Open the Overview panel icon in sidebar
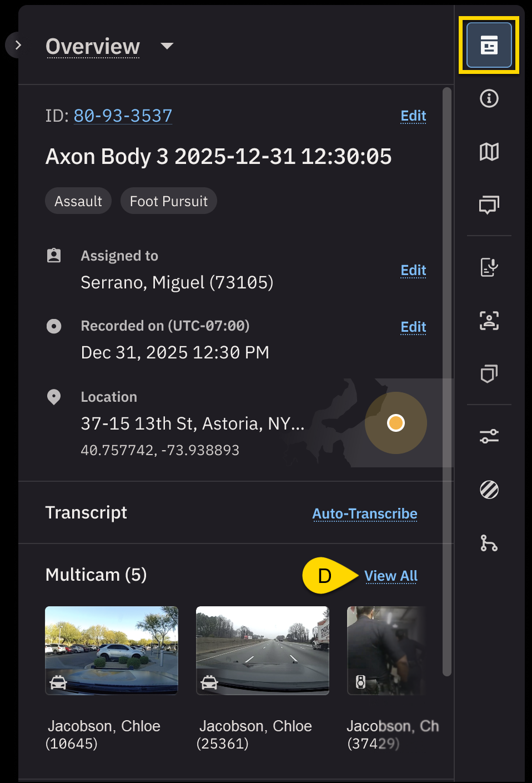 [489, 45]
